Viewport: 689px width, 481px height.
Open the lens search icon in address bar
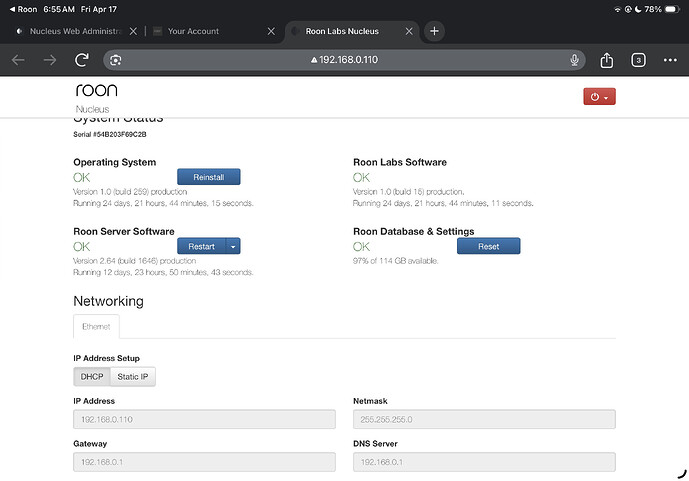[116, 60]
